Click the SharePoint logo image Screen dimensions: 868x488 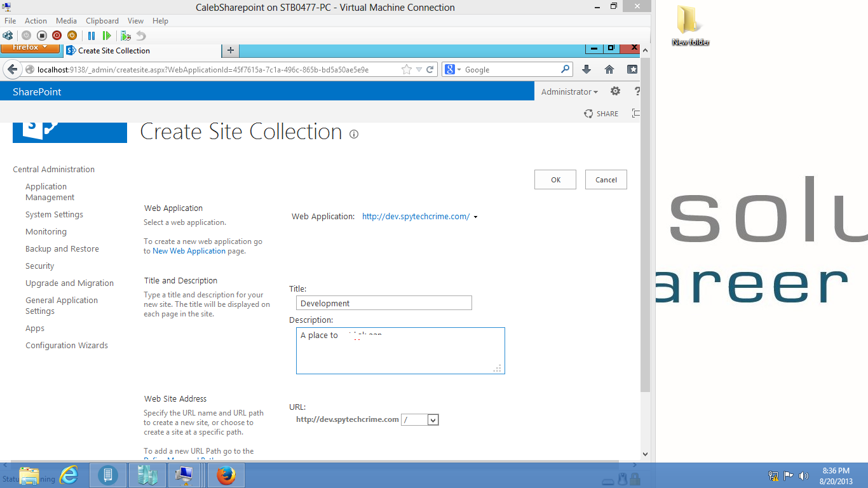[70, 132]
